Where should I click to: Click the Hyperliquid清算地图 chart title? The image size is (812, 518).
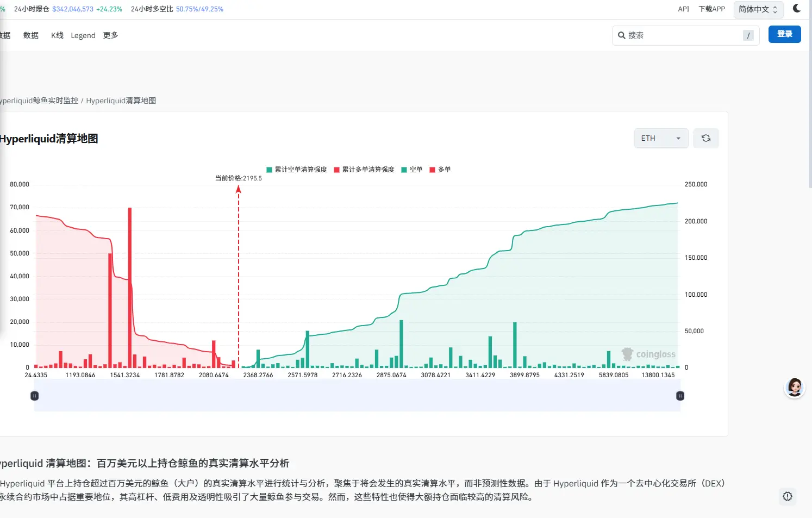point(49,139)
